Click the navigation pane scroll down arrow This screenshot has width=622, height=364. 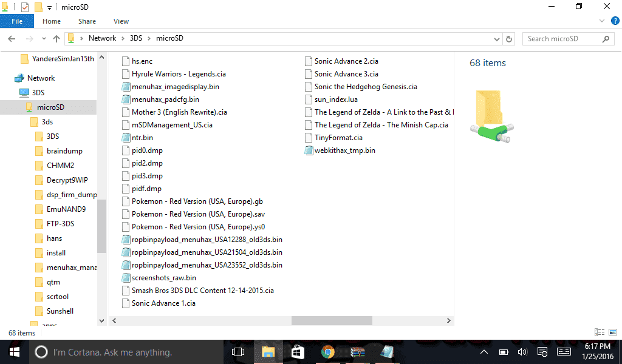tap(101, 321)
